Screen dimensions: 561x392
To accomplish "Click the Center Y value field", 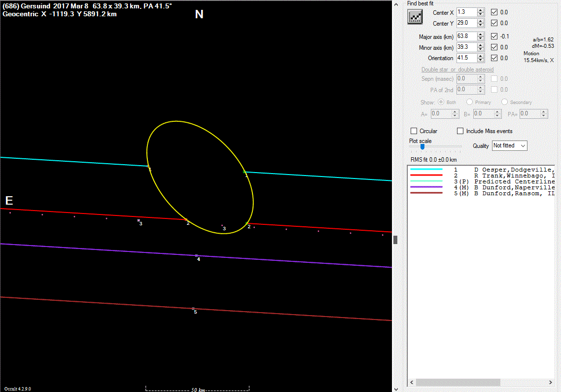I will [x=467, y=23].
